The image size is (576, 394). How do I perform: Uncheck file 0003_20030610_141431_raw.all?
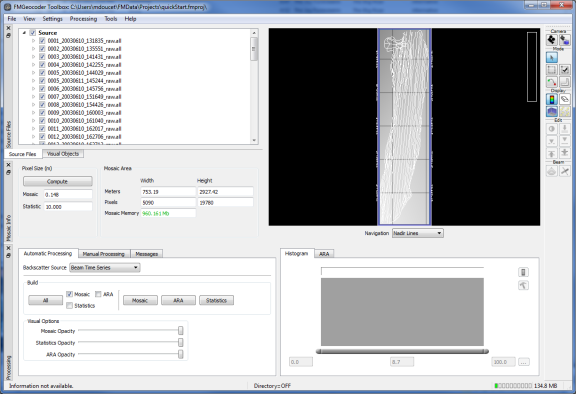[42, 57]
